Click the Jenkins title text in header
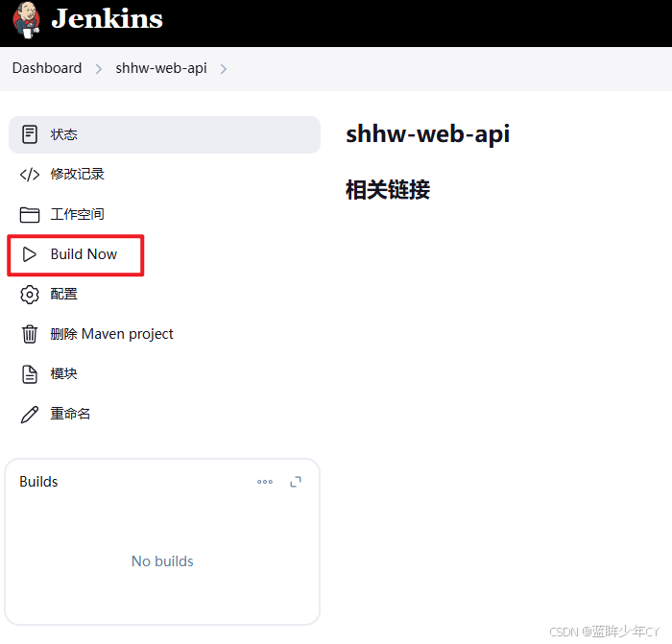The width and height of the screenshot is (672, 644). pos(107,18)
